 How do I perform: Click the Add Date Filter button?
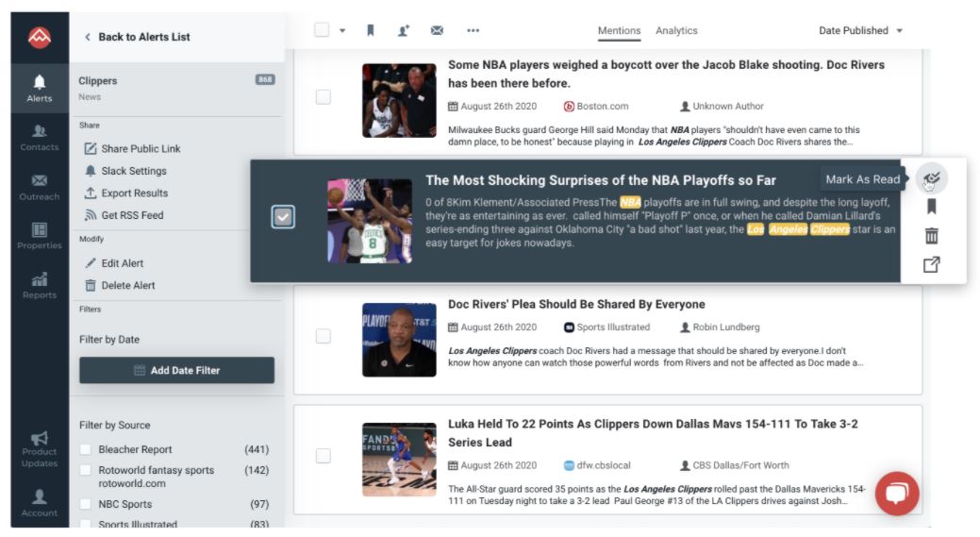177,370
